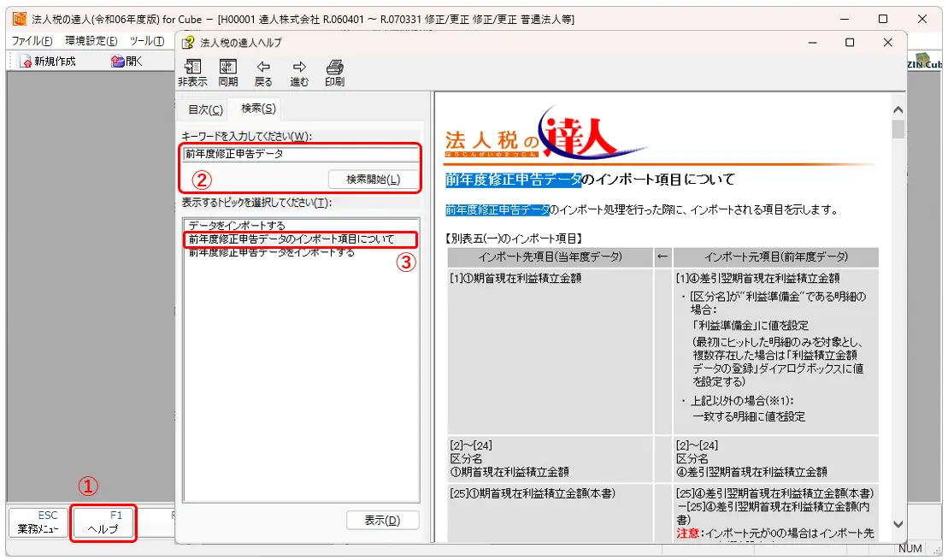Image resolution: width=948 pixels, height=560 pixels.
Task: Maximize the help window
Action: pyautogui.click(x=850, y=43)
